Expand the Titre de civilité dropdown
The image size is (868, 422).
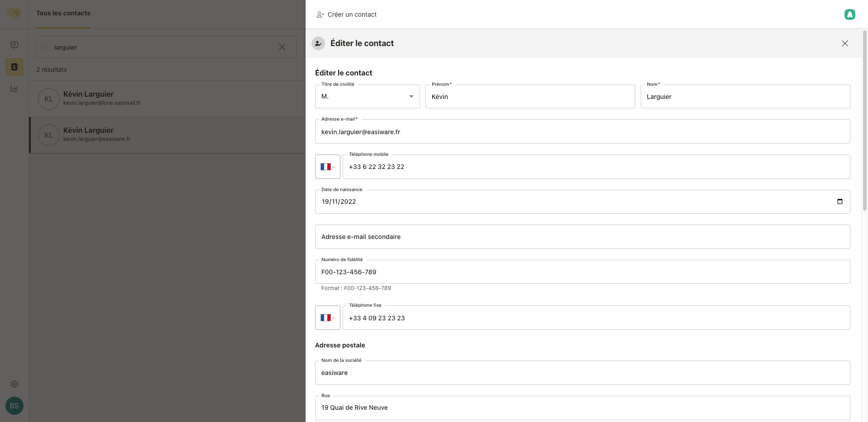[x=367, y=97]
